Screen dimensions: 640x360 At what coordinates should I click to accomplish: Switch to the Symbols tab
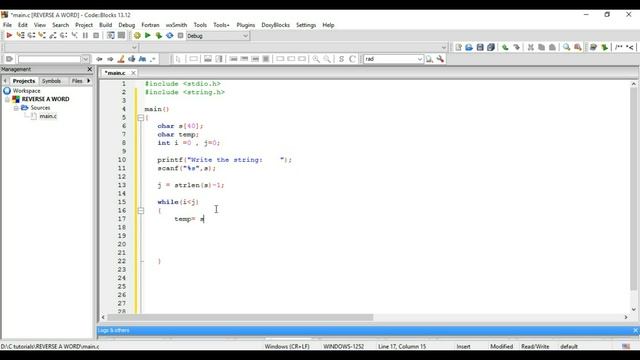point(51,81)
